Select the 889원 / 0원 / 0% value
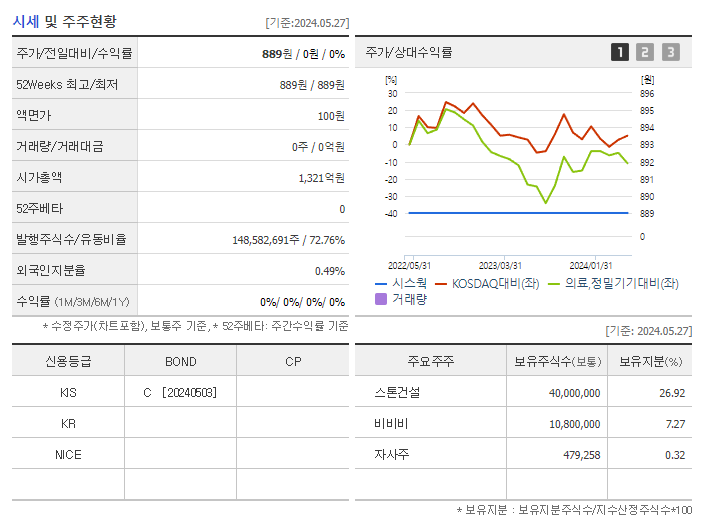Screen dimensions: 702x525 (x=303, y=54)
